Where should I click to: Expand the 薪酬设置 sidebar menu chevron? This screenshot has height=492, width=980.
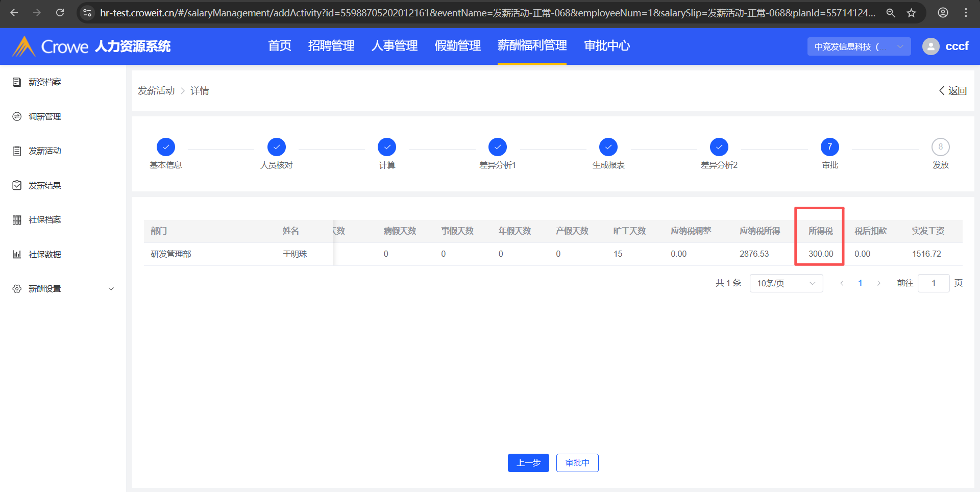pos(111,289)
